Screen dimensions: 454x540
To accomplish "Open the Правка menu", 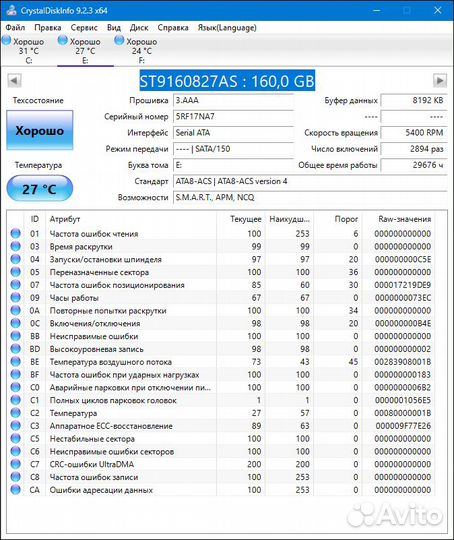I will [48, 28].
